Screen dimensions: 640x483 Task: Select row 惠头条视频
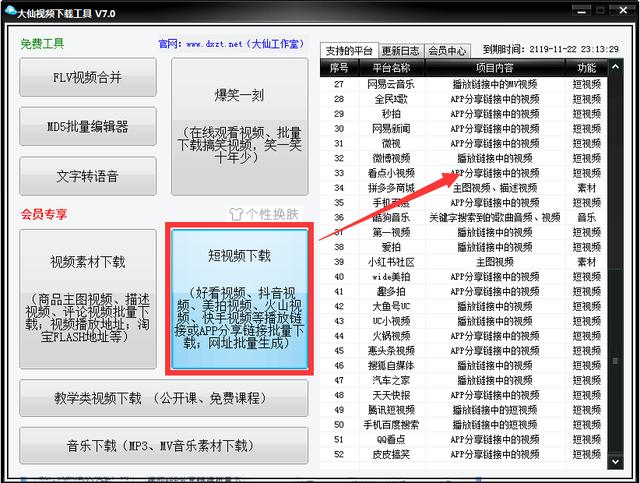pos(463,351)
